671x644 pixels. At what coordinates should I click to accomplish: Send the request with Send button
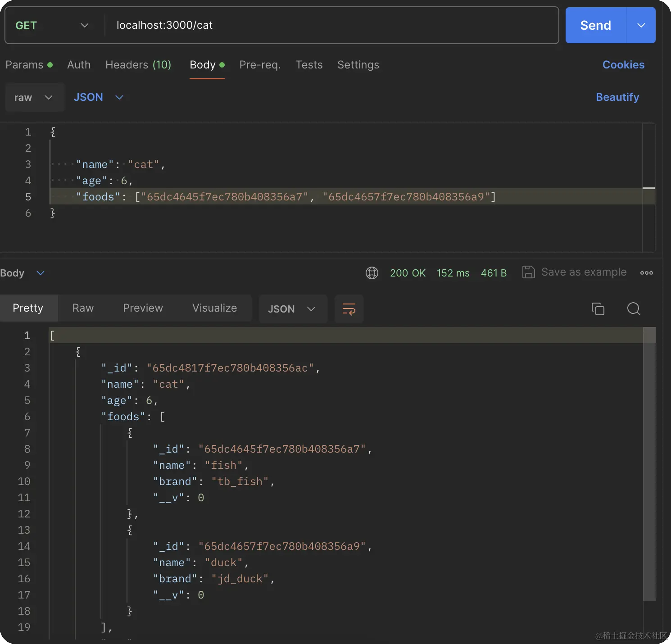pos(595,25)
